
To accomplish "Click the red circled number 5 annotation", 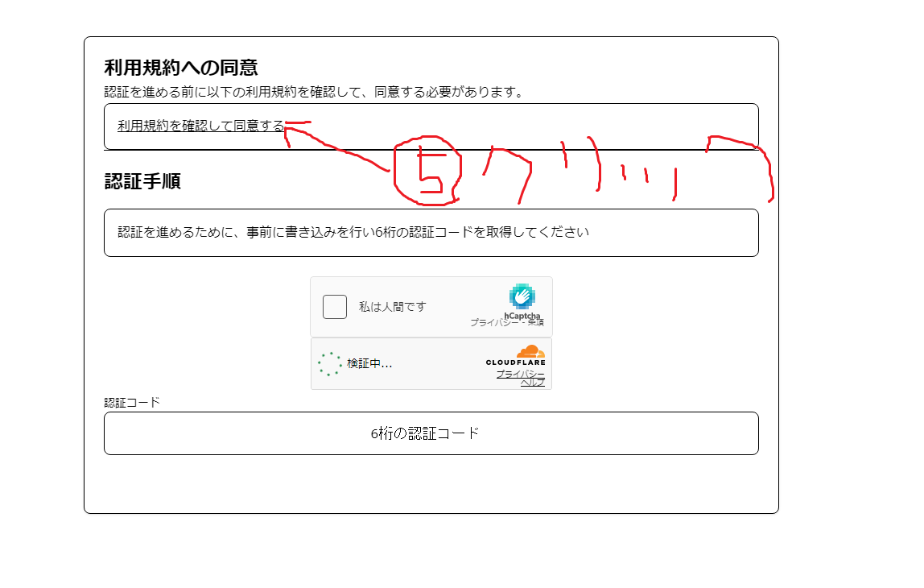I will [x=427, y=171].
